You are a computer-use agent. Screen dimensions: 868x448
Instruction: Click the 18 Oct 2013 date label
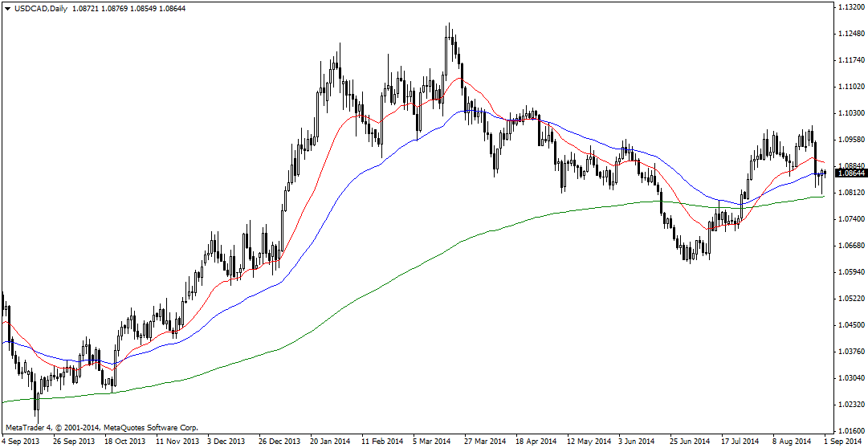pyautogui.click(x=126, y=442)
